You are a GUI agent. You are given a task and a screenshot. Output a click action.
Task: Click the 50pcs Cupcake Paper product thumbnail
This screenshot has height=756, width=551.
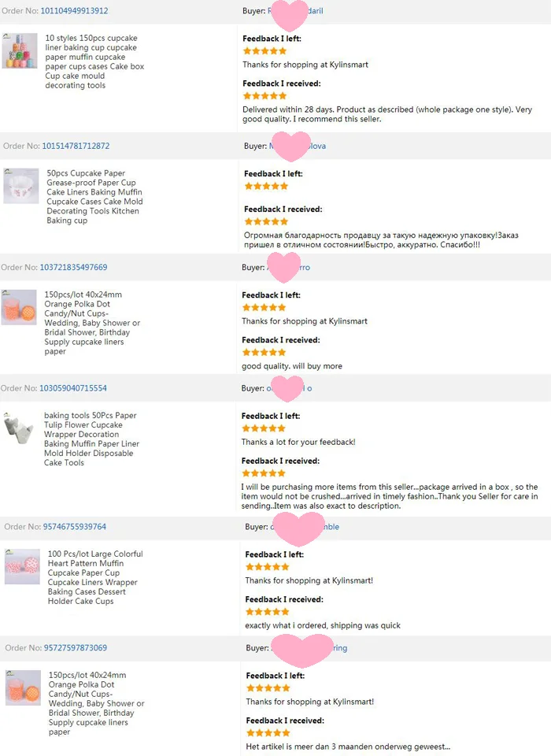click(21, 186)
